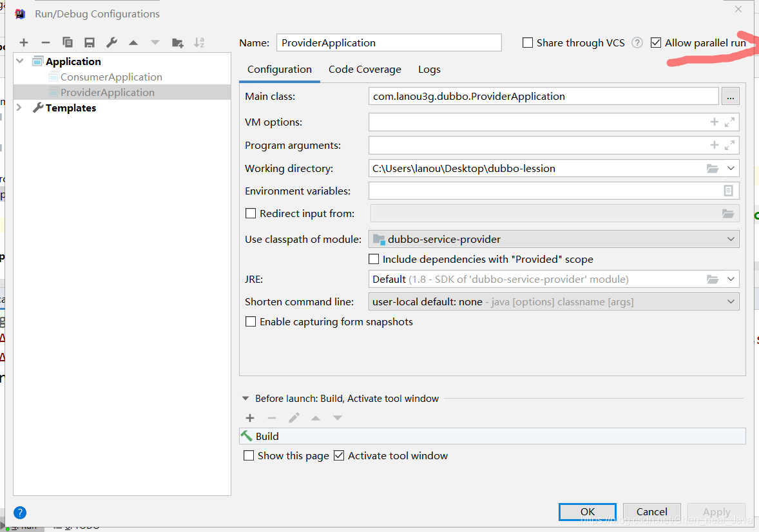Viewport: 759px width, 532px height.
Task: Switch to the Code Coverage tab
Action: (x=365, y=69)
